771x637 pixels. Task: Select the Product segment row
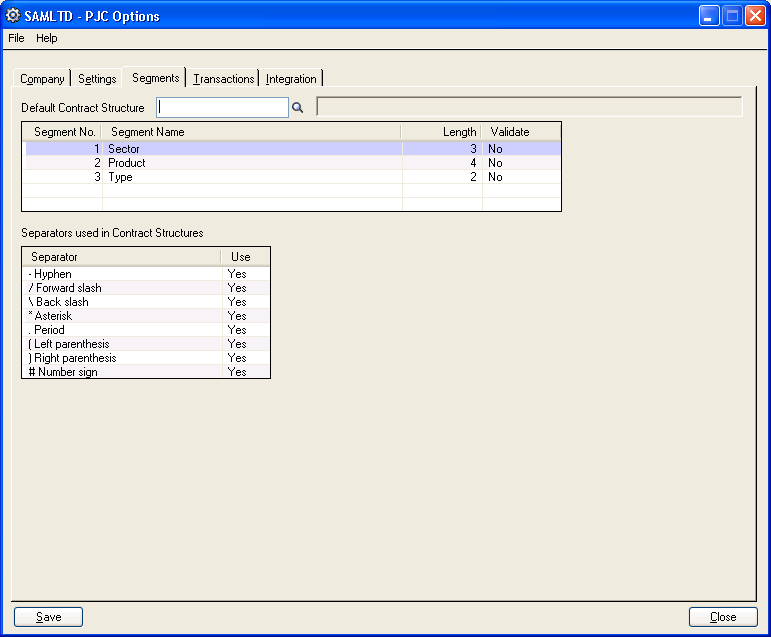292,163
